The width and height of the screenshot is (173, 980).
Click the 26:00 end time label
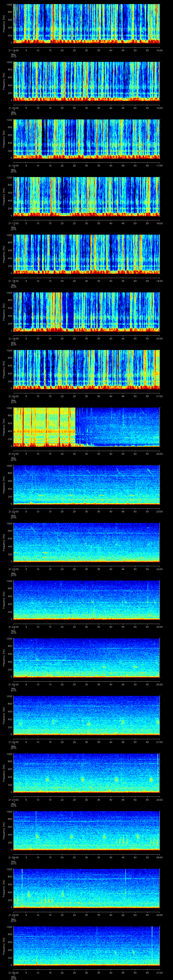pyautogui.click(x=160, y=684)
